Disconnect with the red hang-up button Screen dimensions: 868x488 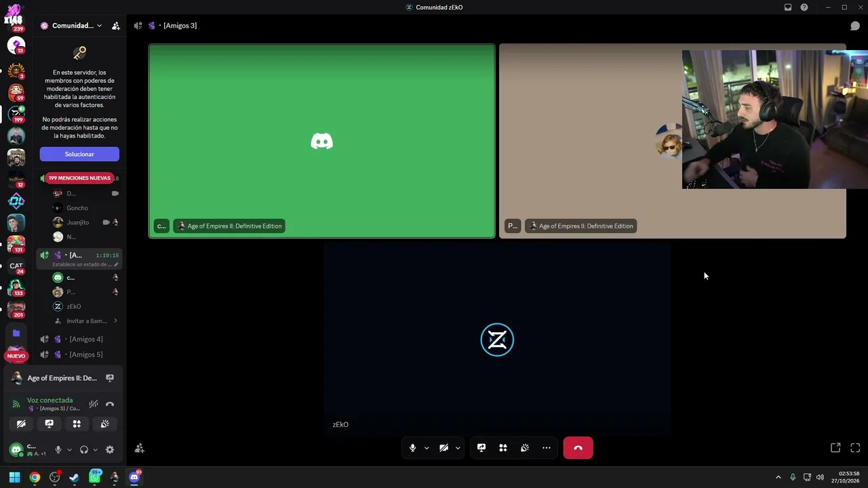click(578, 448)
